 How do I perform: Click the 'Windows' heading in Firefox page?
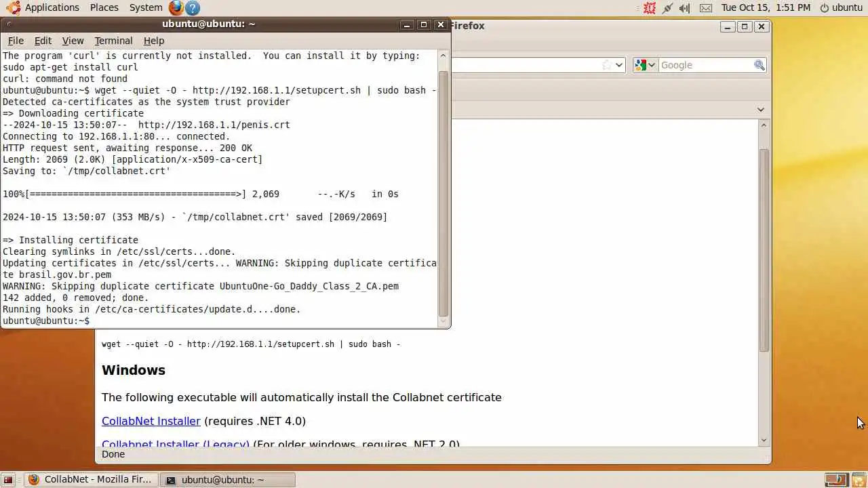134,370
